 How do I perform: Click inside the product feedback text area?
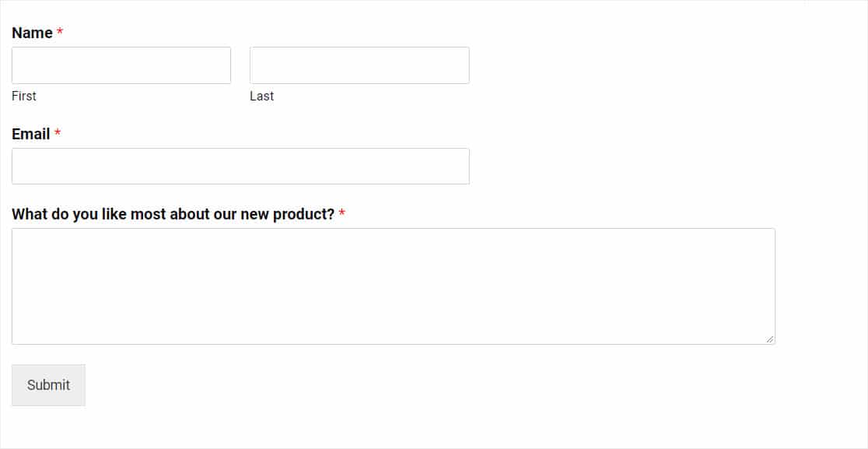[393, 286]
